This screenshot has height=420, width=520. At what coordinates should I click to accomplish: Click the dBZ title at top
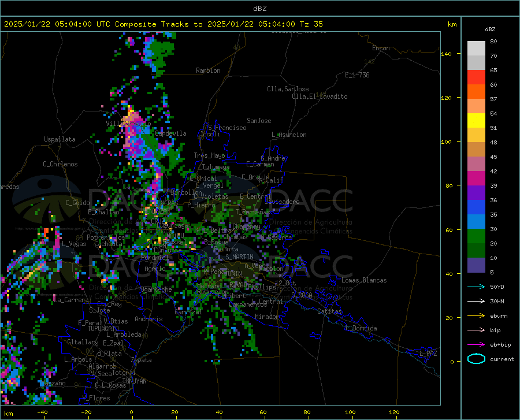259,9
